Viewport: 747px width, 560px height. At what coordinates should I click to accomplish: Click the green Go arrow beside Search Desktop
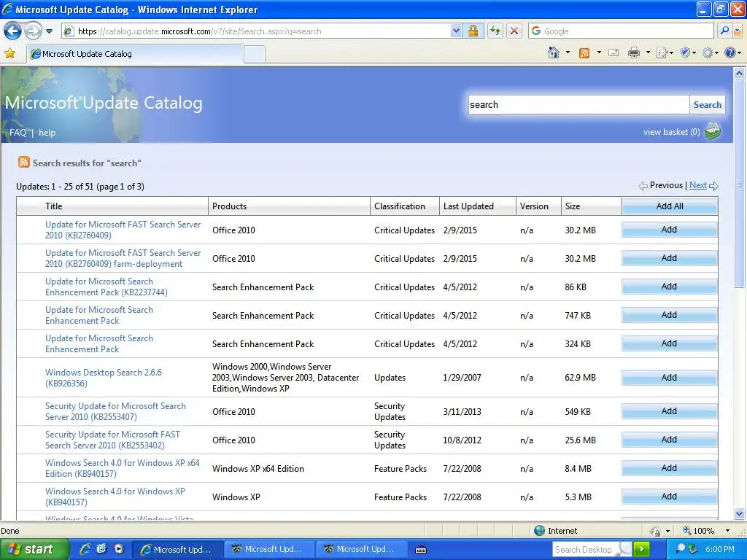coord(641,549)
